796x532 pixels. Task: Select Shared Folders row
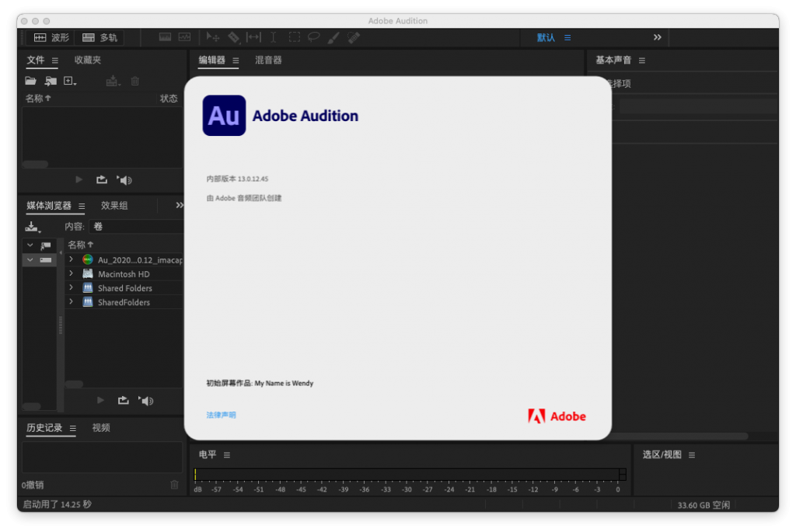[124, 288]
